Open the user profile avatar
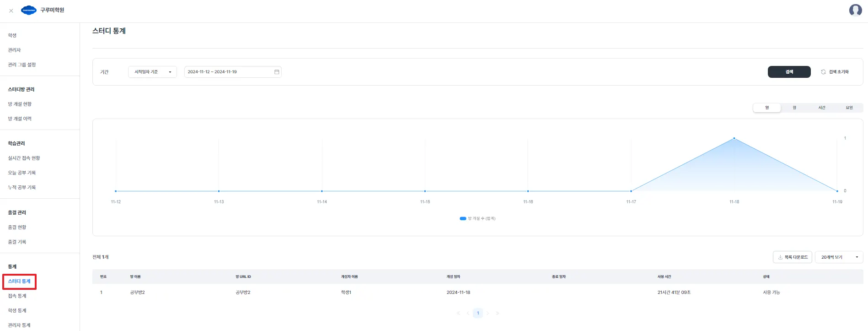Viewport: 868px width, 331px height. (x=855, y=10)
